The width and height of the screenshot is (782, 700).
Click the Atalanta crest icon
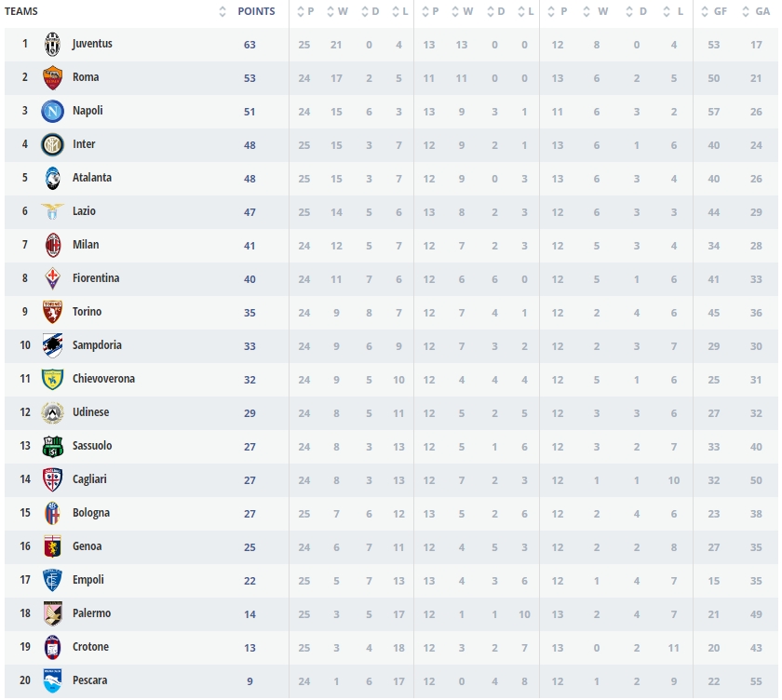tap(52, 179)
